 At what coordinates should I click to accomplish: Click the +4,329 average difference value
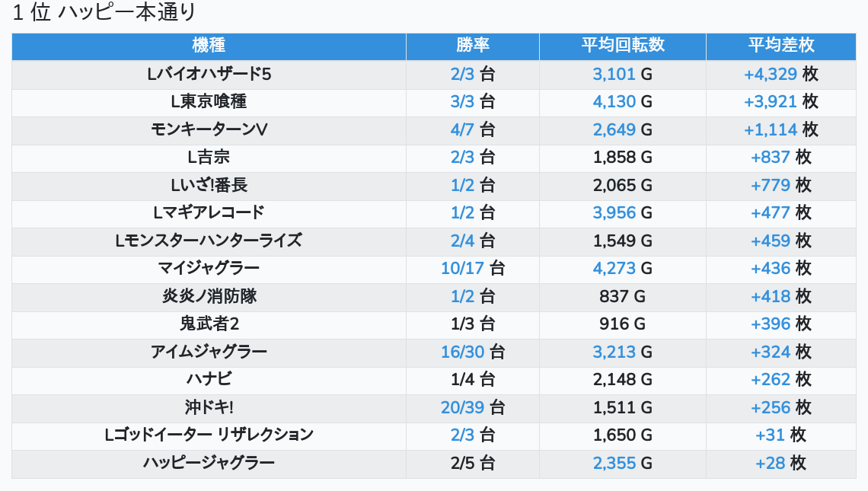tap(771, 75)
